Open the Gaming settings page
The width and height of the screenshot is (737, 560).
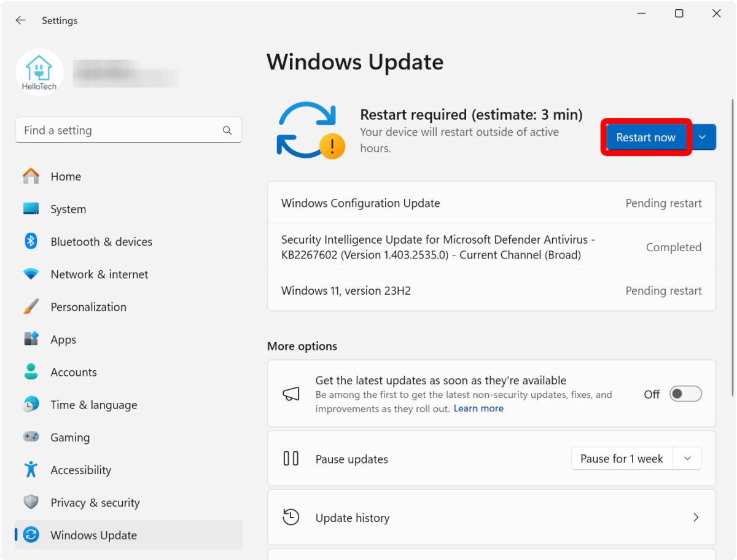click(x=69, y=437)
